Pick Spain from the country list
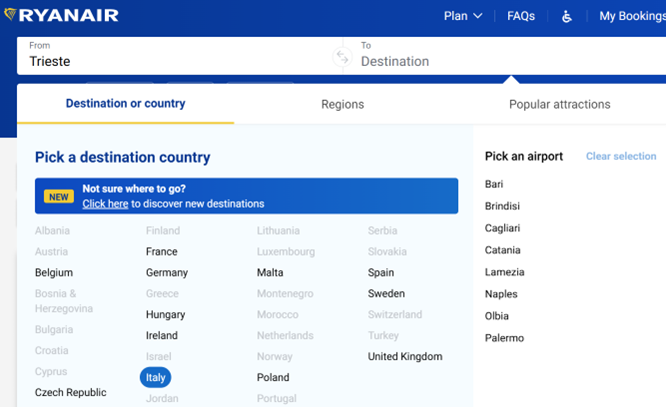This screenshot has height=407, width=666. tap(381, 272)
